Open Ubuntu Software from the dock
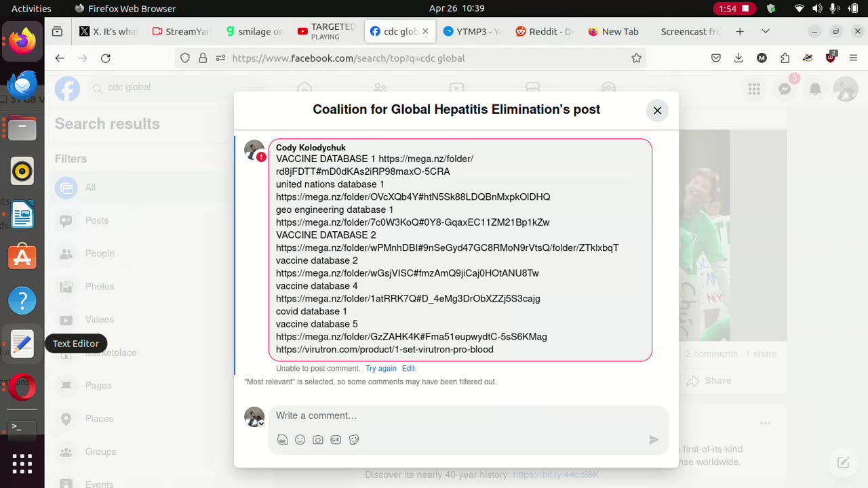The height and width of the screenshot is (488, 868). 22,257
